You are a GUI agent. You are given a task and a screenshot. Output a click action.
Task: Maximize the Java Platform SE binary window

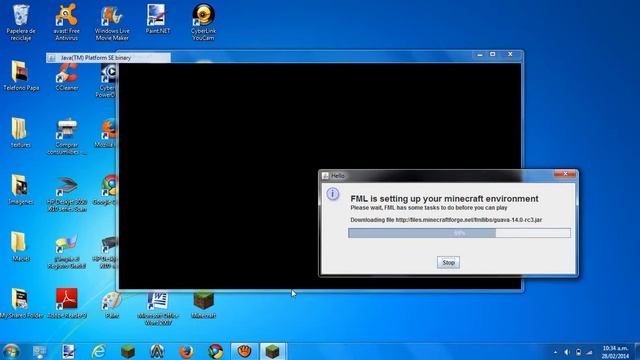493,54
